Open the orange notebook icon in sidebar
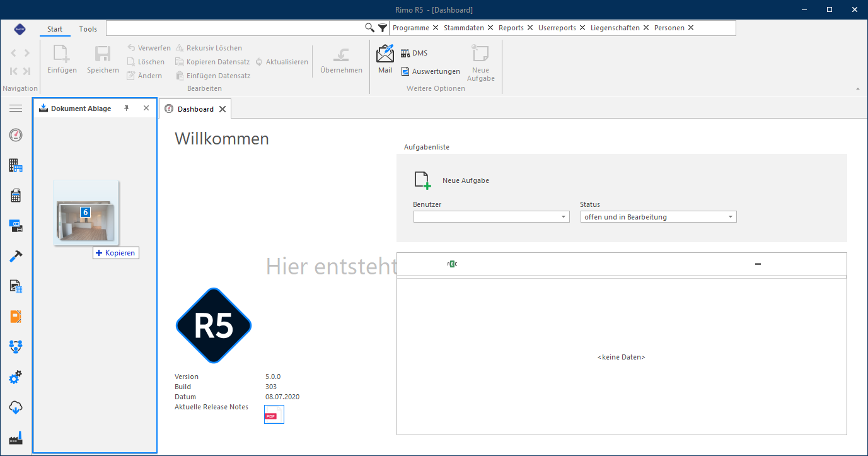Image resolution: width=868 pixels, height=456 pixels. 16,317
